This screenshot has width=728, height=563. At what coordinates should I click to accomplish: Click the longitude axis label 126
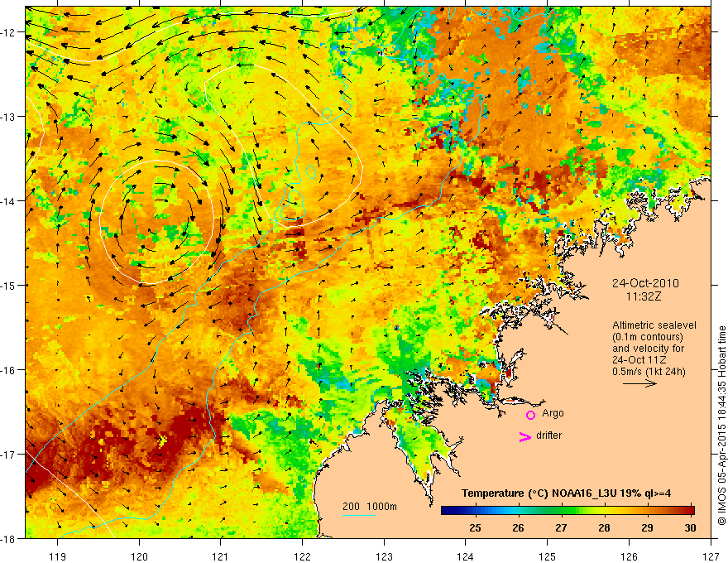(629, 556)
